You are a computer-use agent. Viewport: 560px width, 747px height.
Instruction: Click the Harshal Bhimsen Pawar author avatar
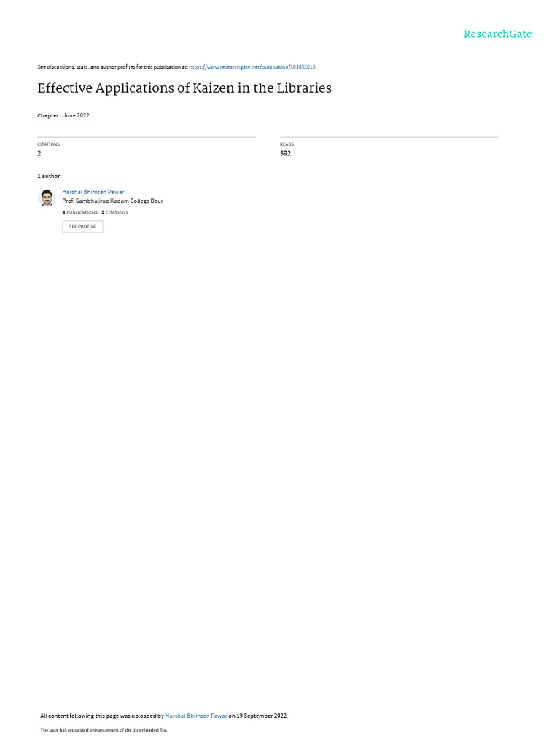pos(47,198)
